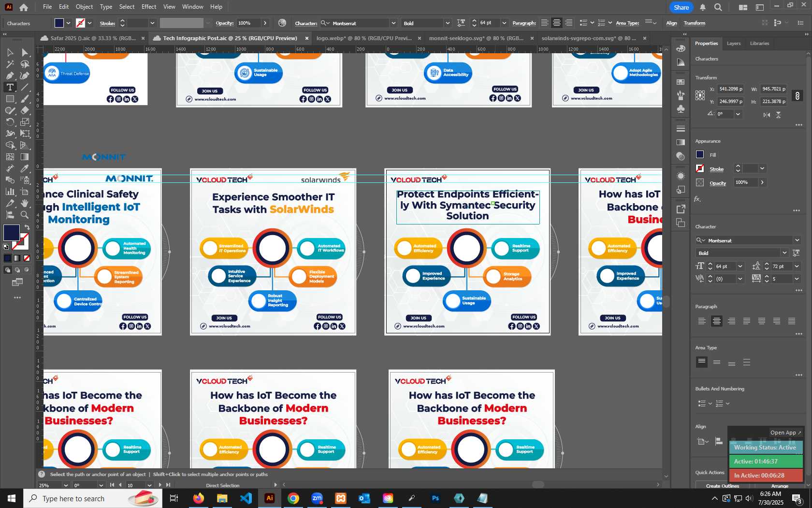Select the Rotate tool

tap(10, 122)
